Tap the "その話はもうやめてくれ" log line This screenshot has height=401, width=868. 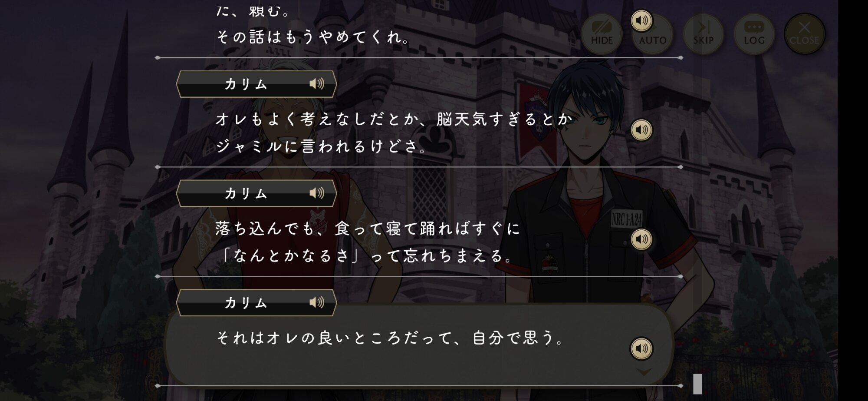click(x=313, y=37)
